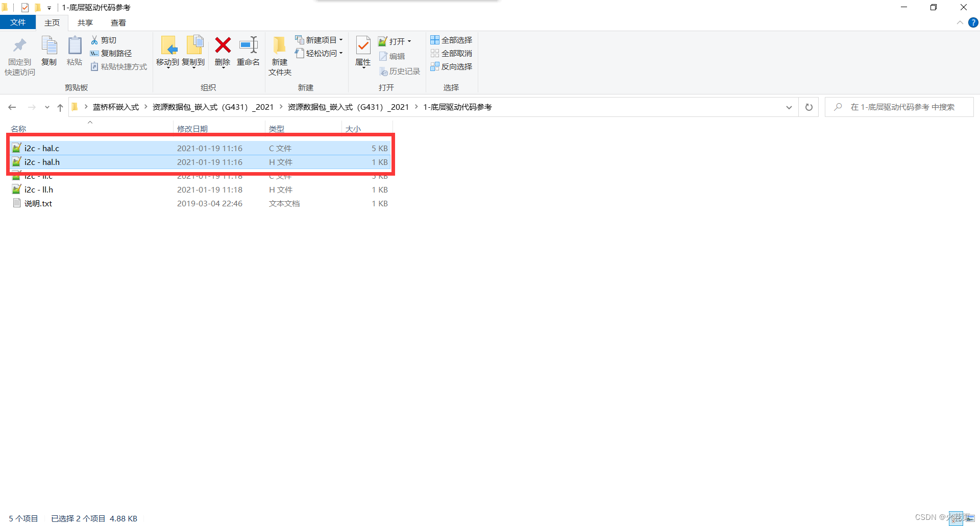The height and width of the screenshot is (526, 980).
Task: Cut selected files with scissors icon
Action: (x=104, y=40)
